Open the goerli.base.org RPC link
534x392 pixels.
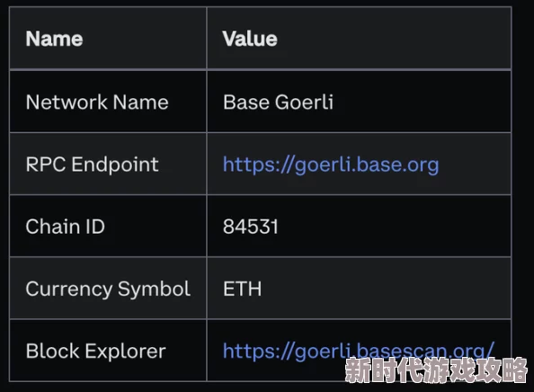click(x=331, y=165)
